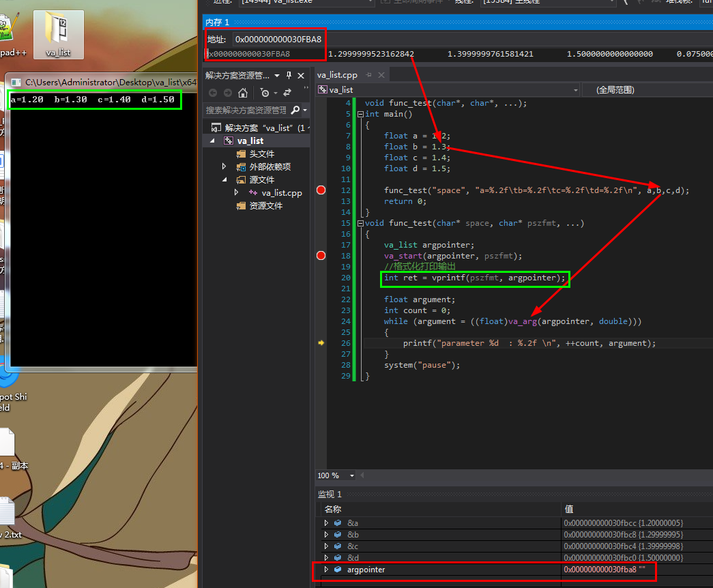Click the forward arrow in Solution Explorer toolbar

pos(228,93)
